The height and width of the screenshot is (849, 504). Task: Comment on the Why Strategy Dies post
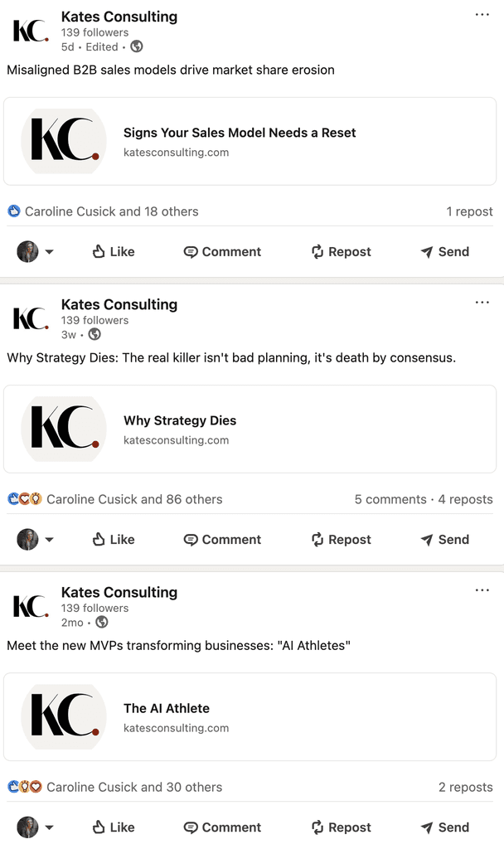(222, 539)
